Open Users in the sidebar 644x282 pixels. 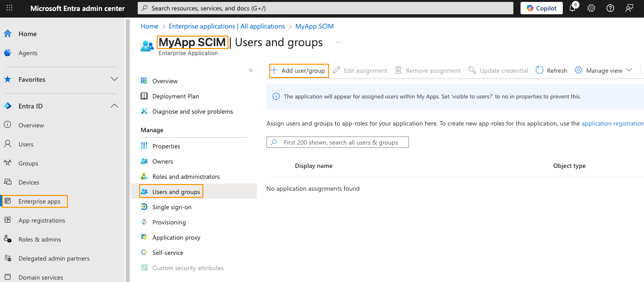pos(26,144)
